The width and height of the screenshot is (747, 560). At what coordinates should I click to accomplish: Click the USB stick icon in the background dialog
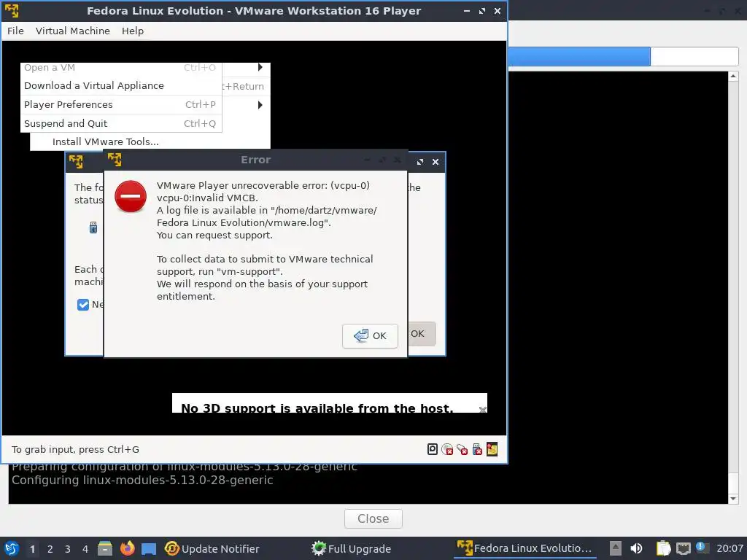point(93,227)
